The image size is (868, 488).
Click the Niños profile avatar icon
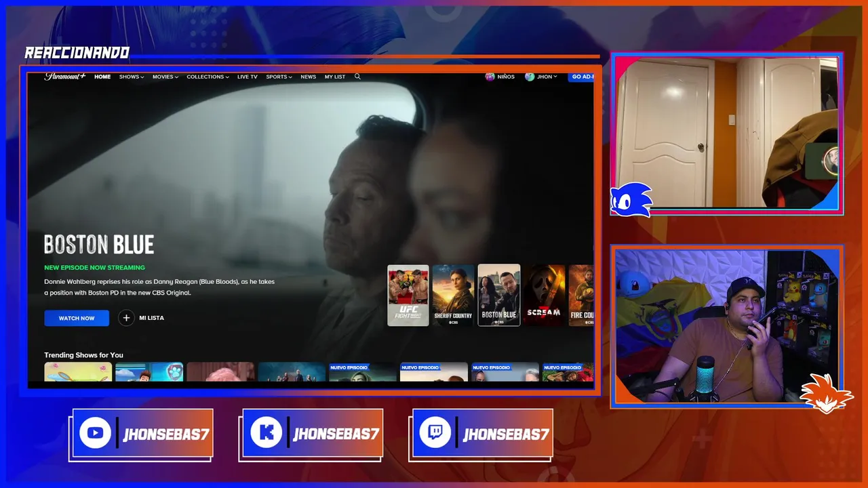coord(490,77)
